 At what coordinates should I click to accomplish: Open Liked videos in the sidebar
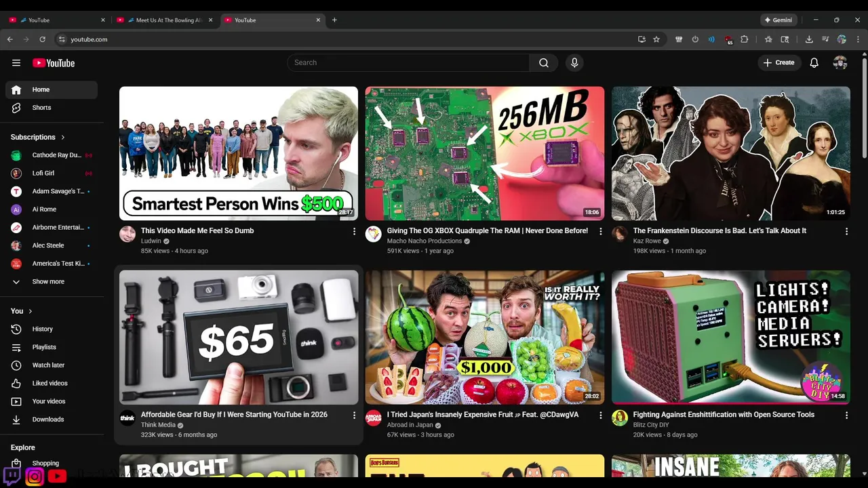pyautogui.click(x=52, y=383)
